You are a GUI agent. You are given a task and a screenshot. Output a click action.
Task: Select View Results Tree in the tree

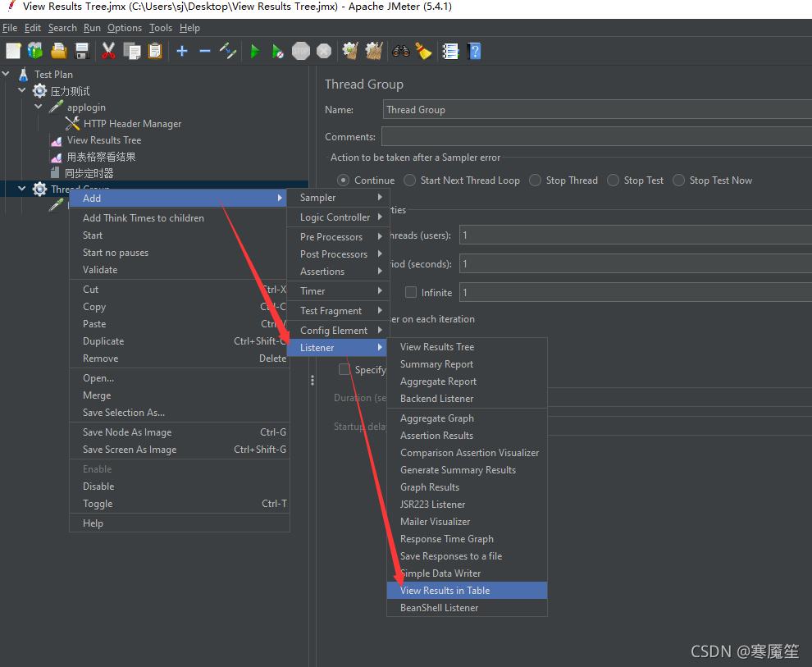pyautogui.click(x=103, y=139)
